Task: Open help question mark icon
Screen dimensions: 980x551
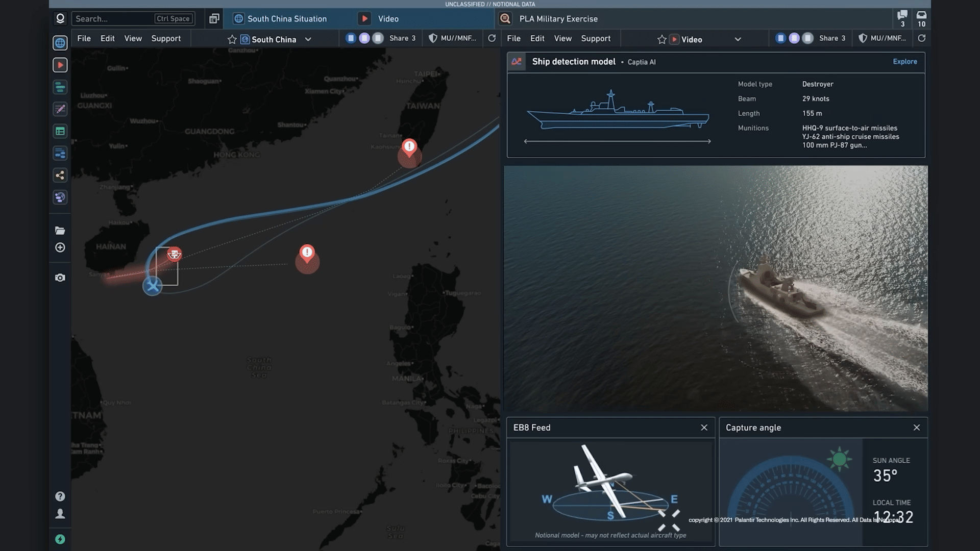Action: coord(60,496)
